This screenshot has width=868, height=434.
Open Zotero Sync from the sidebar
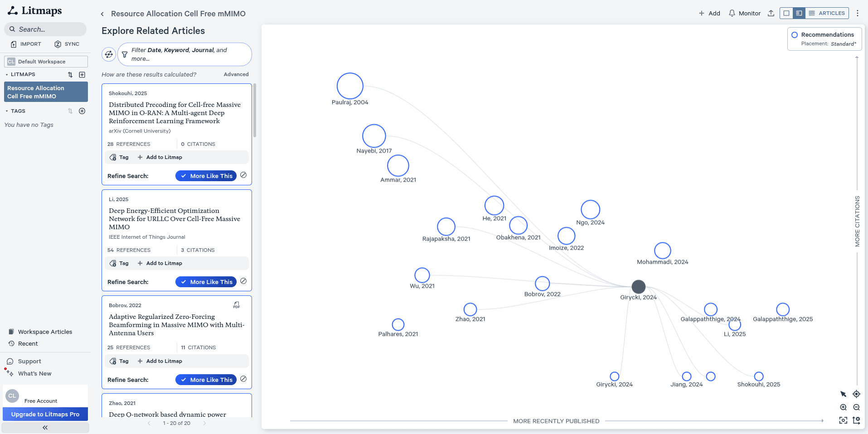(x=67, y=44)
